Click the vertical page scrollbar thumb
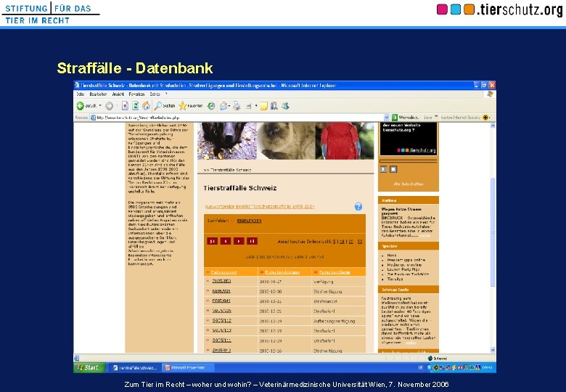Viewport: 566px width, 392px height. 493,233
